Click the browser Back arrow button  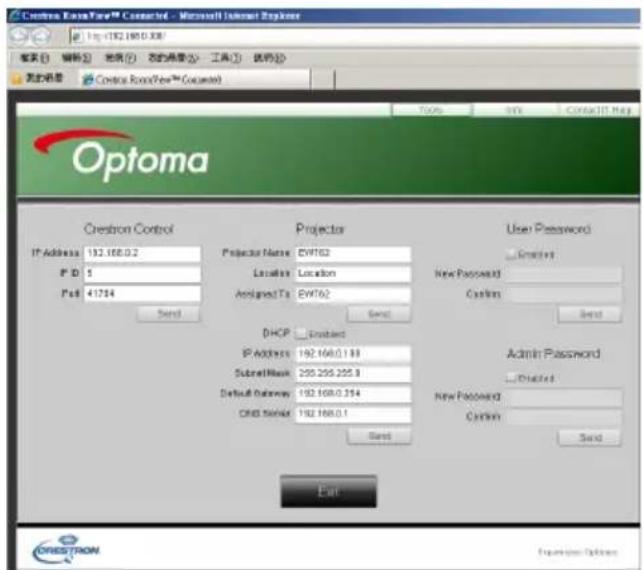click(x=18, y=36)
